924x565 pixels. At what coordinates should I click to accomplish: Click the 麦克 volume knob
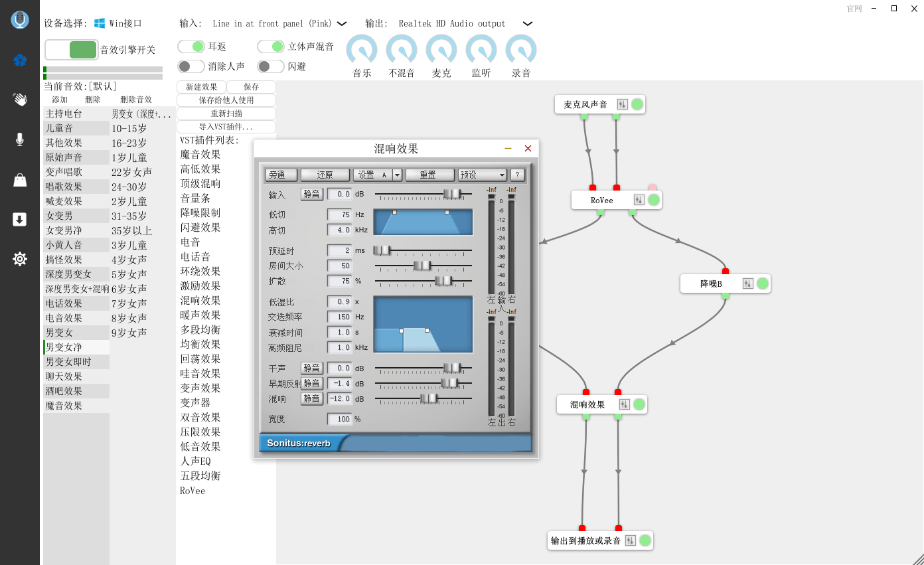click(x=441, y=50)
